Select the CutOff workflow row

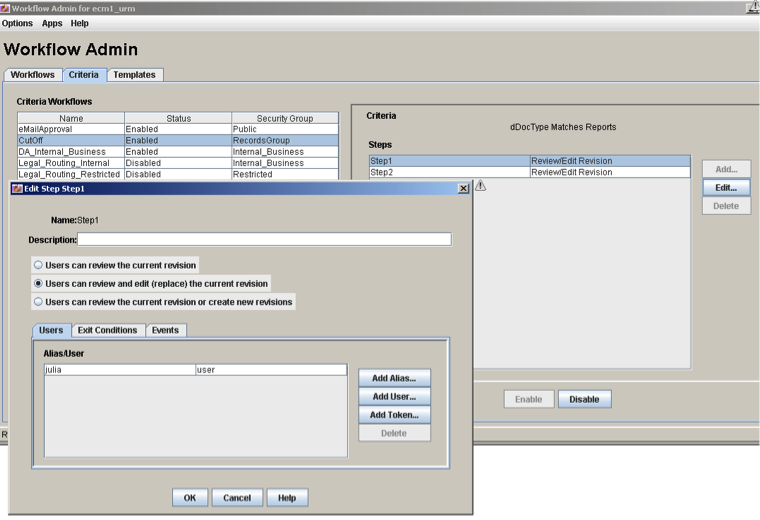178,141
